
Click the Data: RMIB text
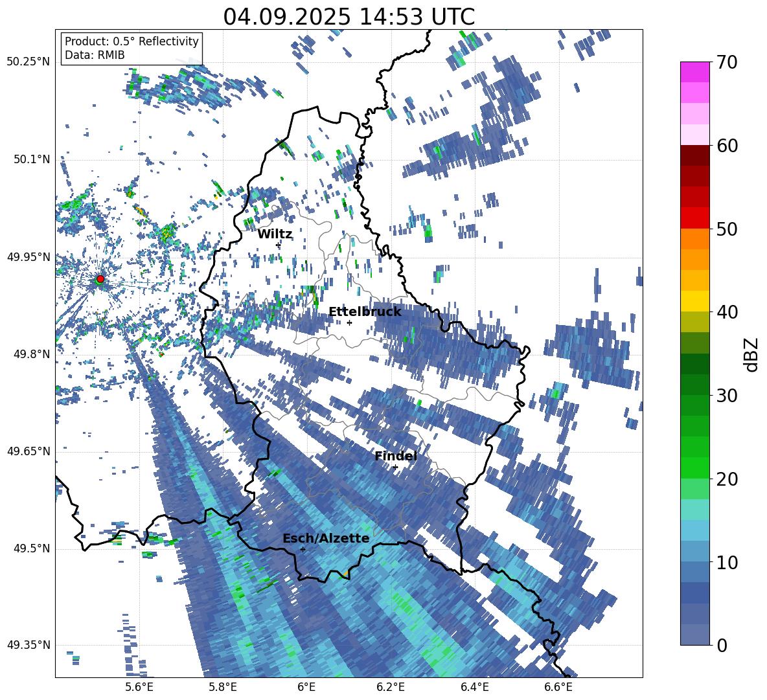point(95,55)
